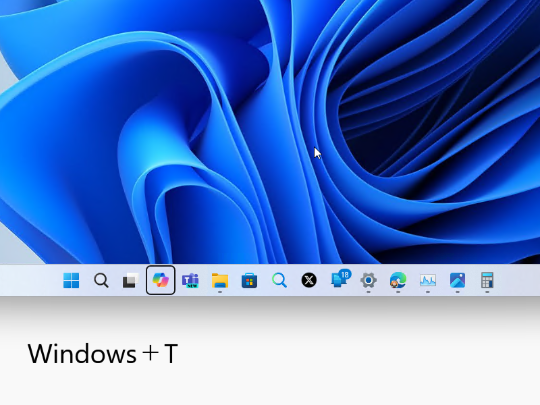Open the Windows Start menu
This screenshot has height=405, width=540.
pos(71,280)
